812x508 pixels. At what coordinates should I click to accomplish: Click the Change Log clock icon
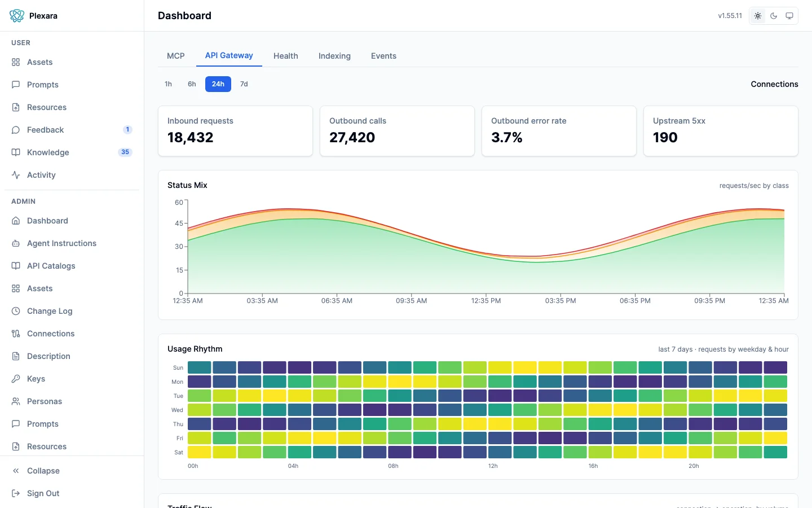tap(16, 311)
